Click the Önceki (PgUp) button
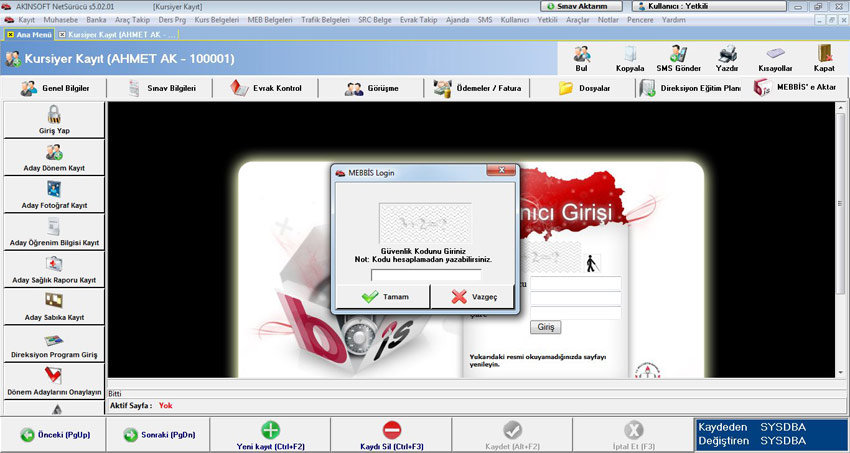Viewport: 850px width, 453px height. pyautogui.click(x=54, y=435)
